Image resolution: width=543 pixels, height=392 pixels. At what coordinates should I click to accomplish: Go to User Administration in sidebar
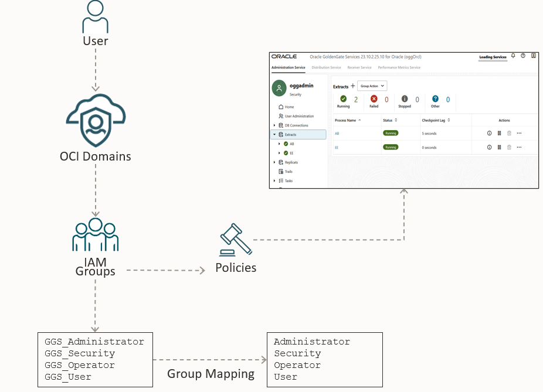(x=298, y=116)
